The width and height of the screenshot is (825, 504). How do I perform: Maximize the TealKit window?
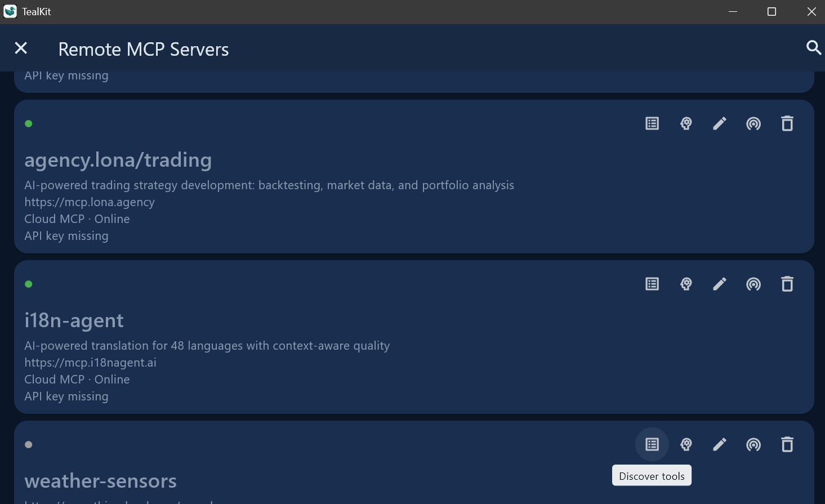point(772,12)
